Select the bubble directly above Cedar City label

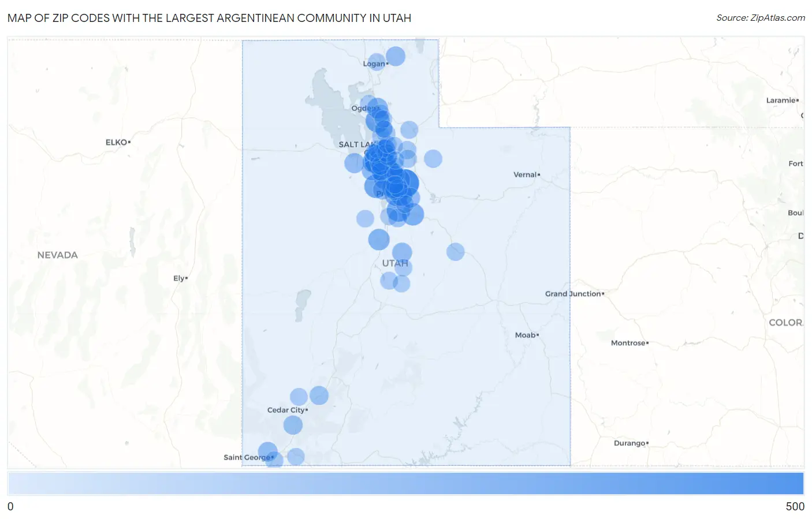[x=299, y=397]
